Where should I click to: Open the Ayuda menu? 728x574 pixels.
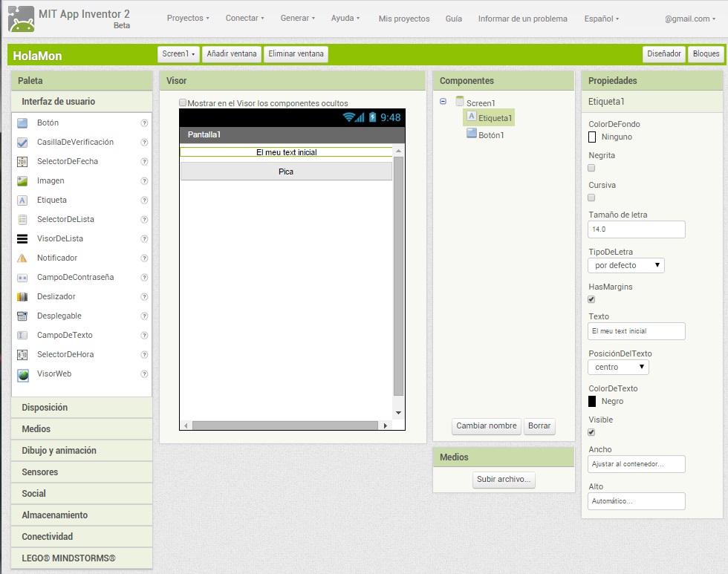coord(345,18)
